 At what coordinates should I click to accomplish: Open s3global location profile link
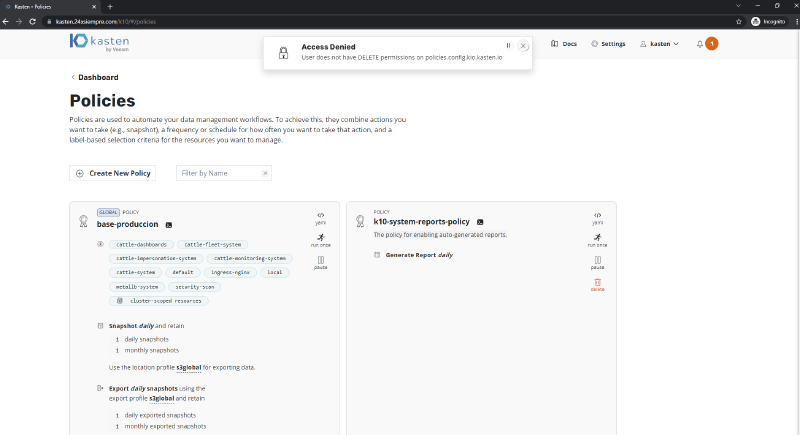point(189,367)
